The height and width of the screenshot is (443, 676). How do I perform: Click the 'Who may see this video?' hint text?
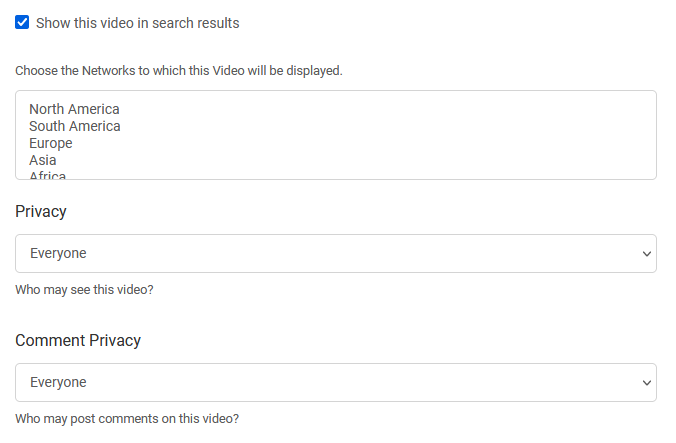[84, 290]
